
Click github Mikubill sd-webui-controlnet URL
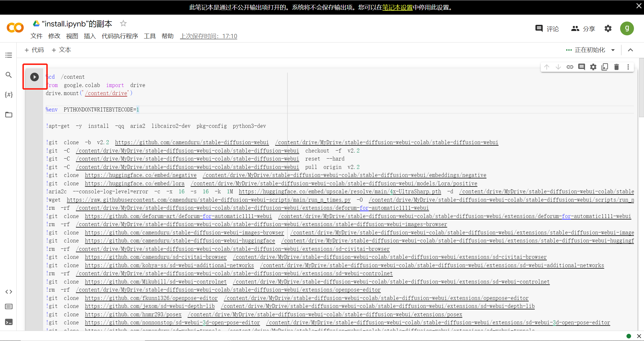[x=156, y=282]
